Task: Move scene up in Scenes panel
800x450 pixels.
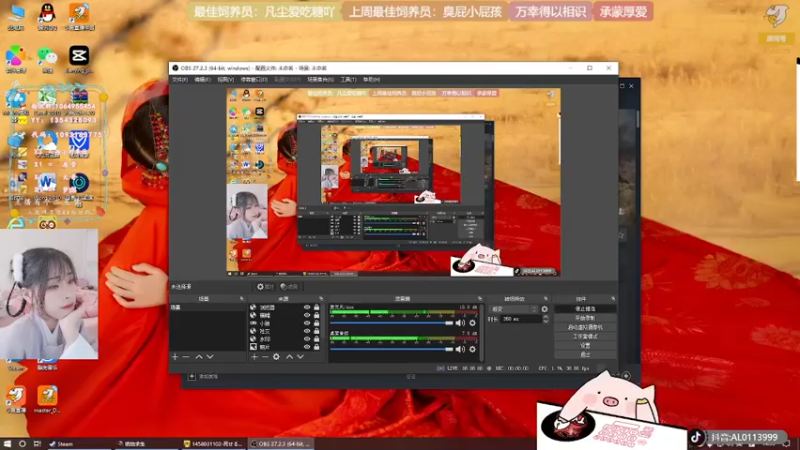Action: 199,357
